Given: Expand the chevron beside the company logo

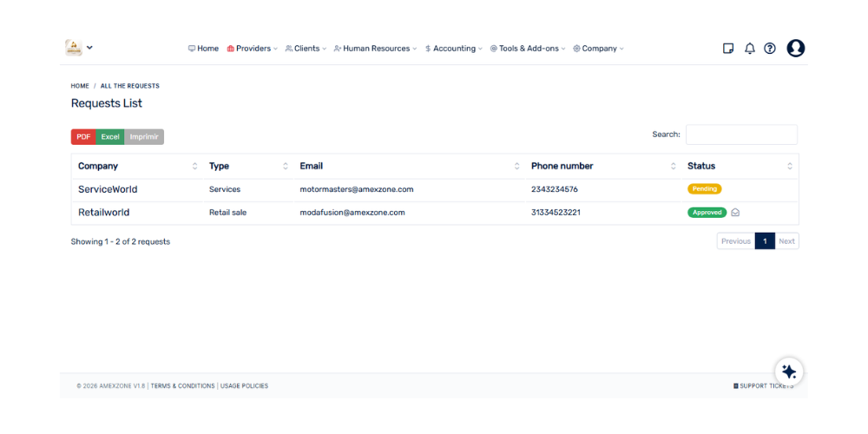Looking at the screenshot, I should point(89,48).
